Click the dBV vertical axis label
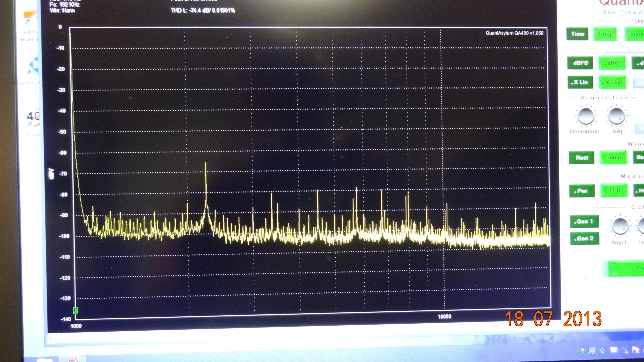The height and width of the screenshot is (362, 644). click(51, 174)
